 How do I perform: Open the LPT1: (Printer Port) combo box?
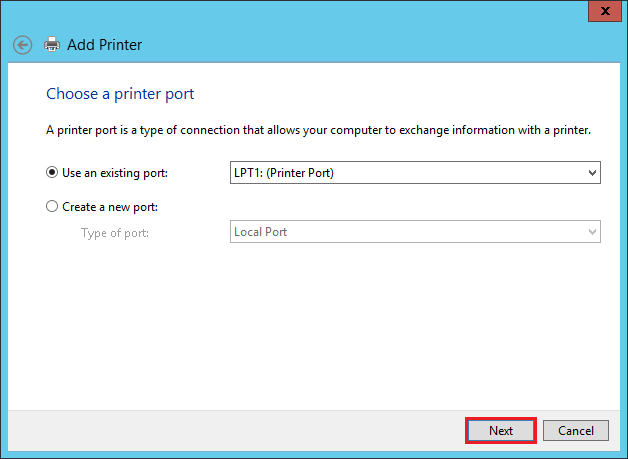pos(415,173)
